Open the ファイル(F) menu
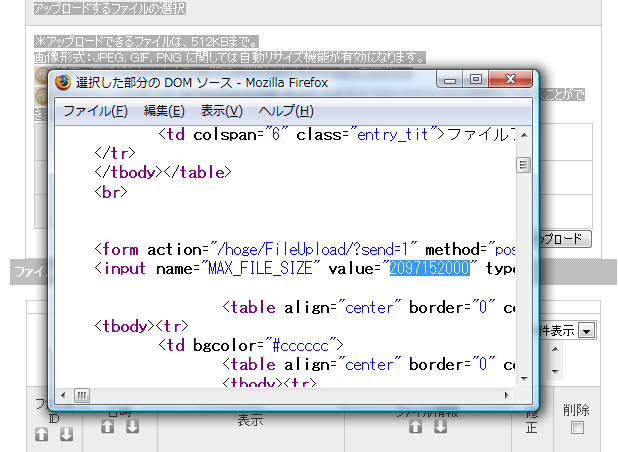This screenshot has width=618, height=452. click(x=95, y=111)
